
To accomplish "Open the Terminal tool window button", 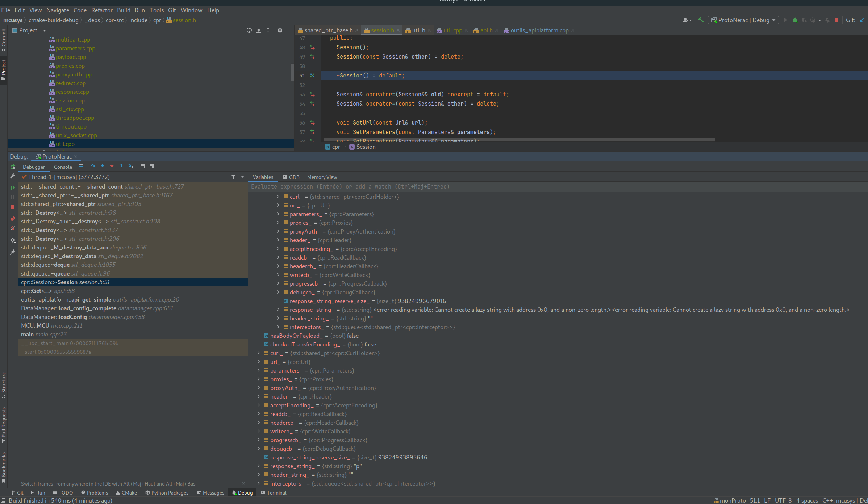I will tap(274, 493).
